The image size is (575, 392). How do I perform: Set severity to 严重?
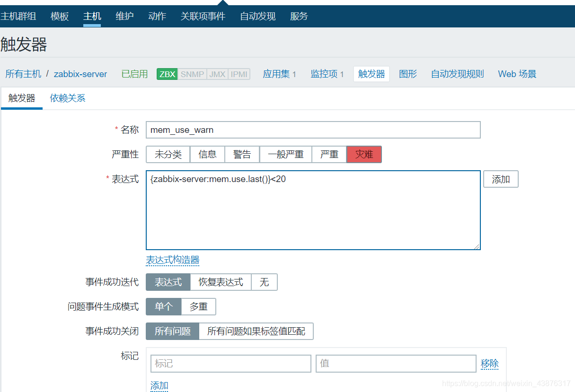coord(329,154)
